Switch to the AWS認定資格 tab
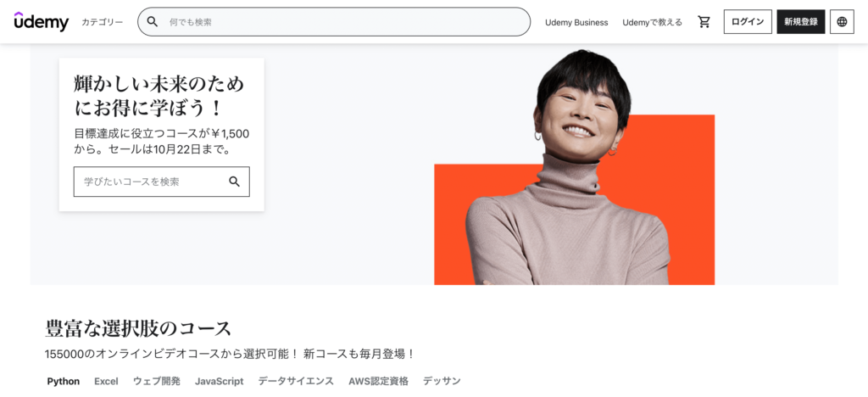The image size is (868, 397). click(378, 381)
